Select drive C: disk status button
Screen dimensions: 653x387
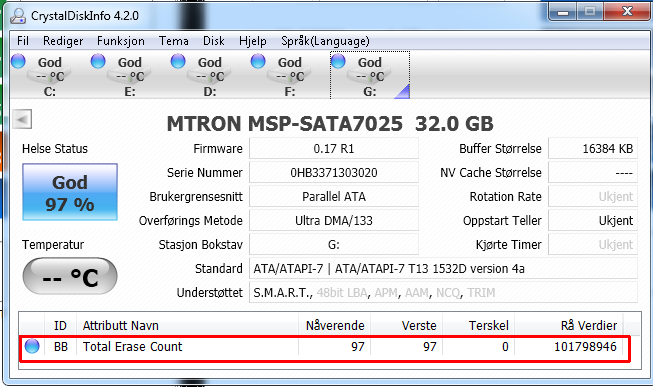50,75
